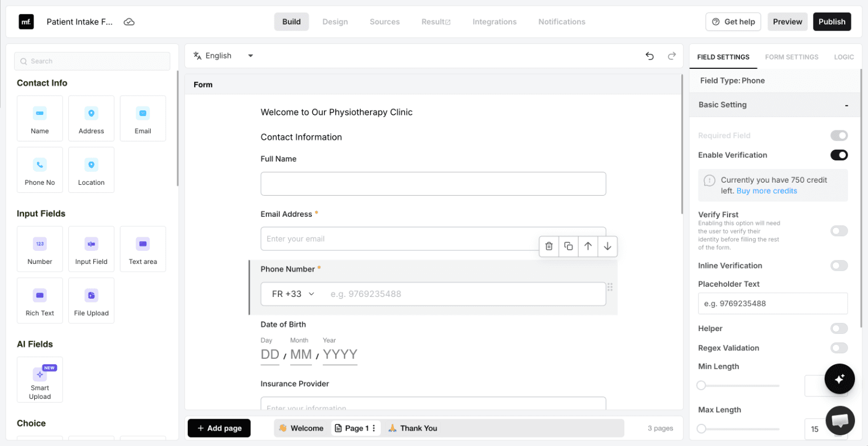Open the chat support widget
The height and width of the screenshot is (446, 868).
pyautogui.click(x=840, y=420)
